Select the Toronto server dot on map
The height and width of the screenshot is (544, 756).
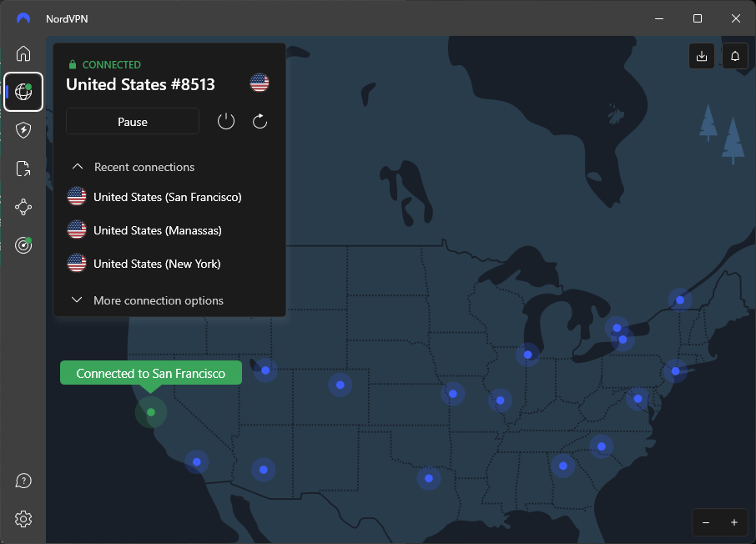(617, 327)
